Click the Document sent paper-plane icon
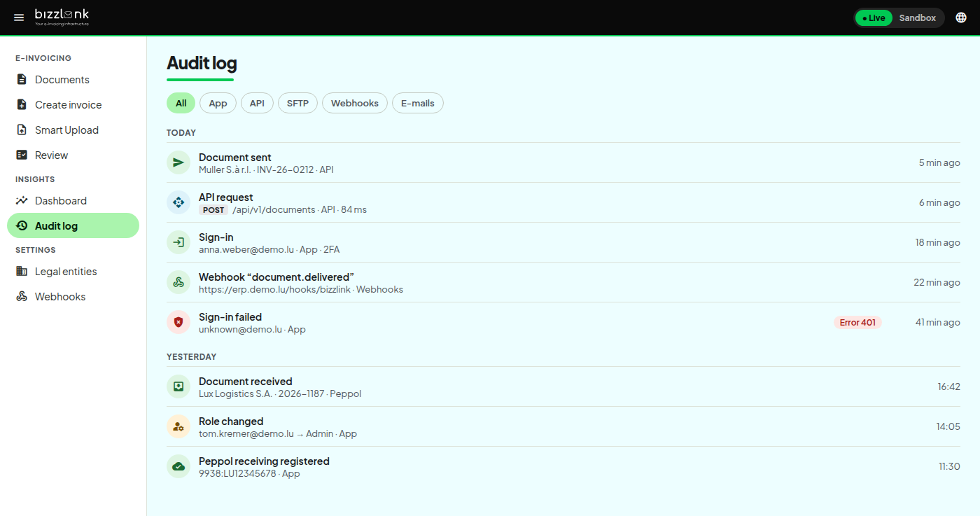The width and height of the screenshot is (980, 516). (178, 163)
